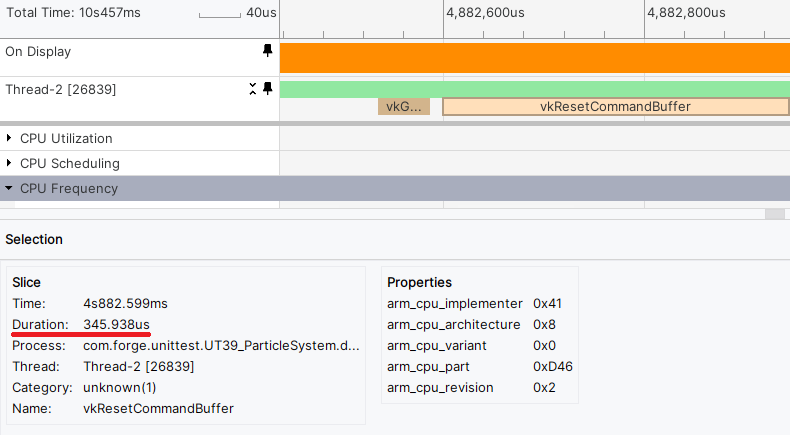This screenshot has width=790, height=435.
Task: Expand the CPU Scheduling section
Action: click(x=9, y=163)
